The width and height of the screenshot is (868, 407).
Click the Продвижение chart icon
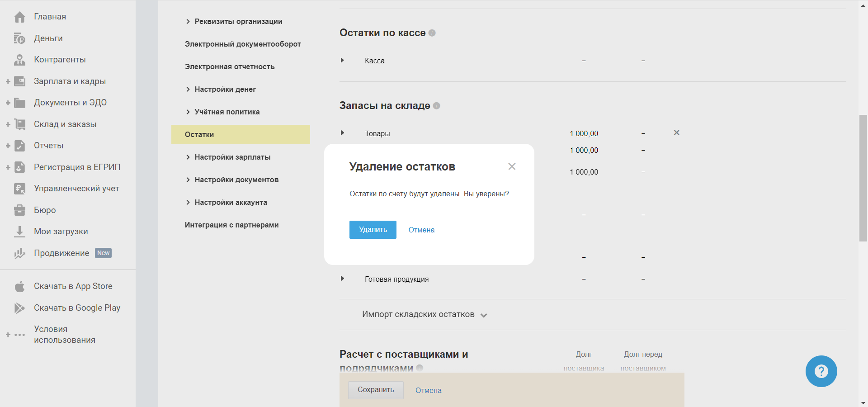[x=19, y=253]
